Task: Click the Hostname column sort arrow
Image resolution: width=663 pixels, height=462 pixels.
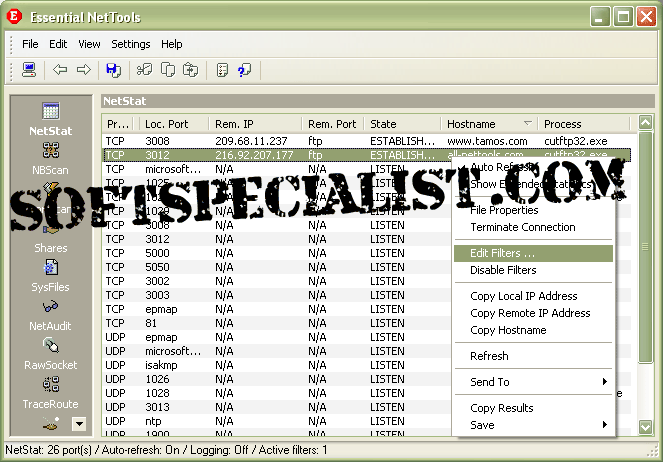Action: click(x=527, y=123)
